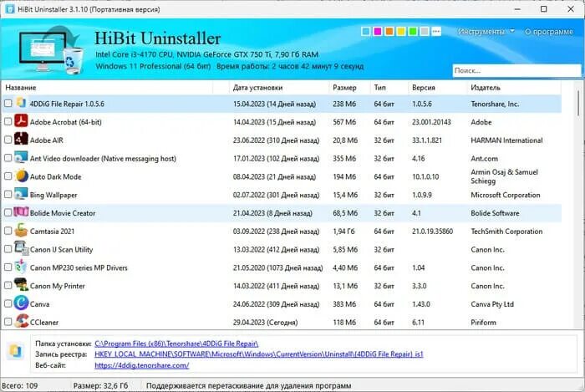Tick the Ant Video downloader checkbox
Viewport: 585px width, 392px height.
8,158
